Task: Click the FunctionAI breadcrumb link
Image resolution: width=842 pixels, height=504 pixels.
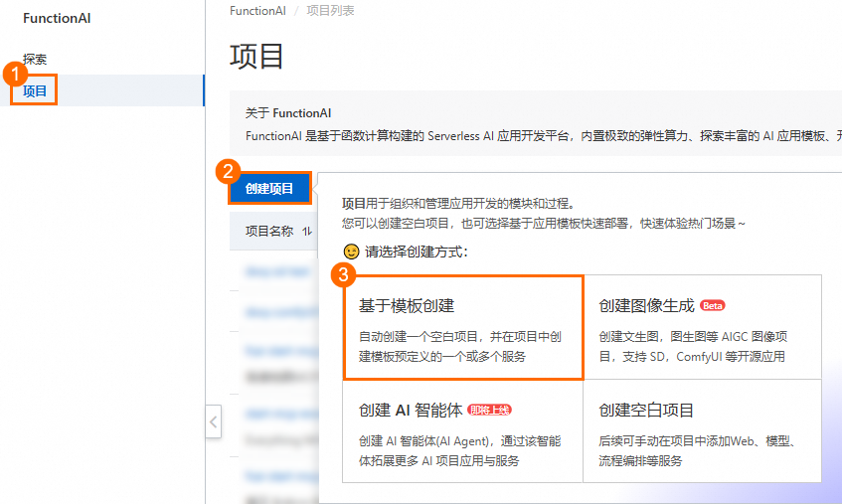Action: click(257, 11)
